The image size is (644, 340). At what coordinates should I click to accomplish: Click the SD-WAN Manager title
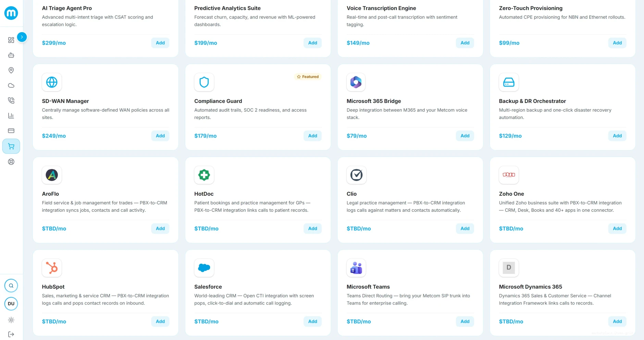65,101
